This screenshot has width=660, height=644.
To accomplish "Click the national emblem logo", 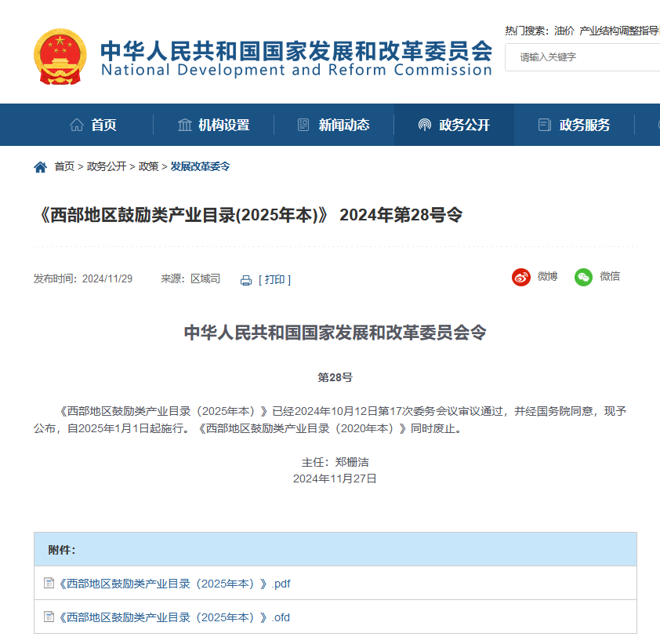I will (60, 56).
